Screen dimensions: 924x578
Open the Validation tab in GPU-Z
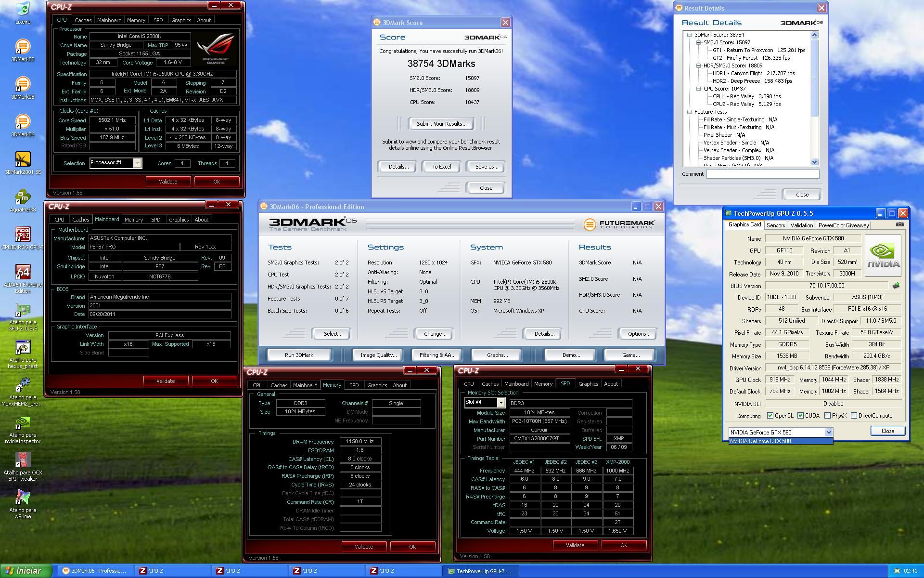coord(801,225)
